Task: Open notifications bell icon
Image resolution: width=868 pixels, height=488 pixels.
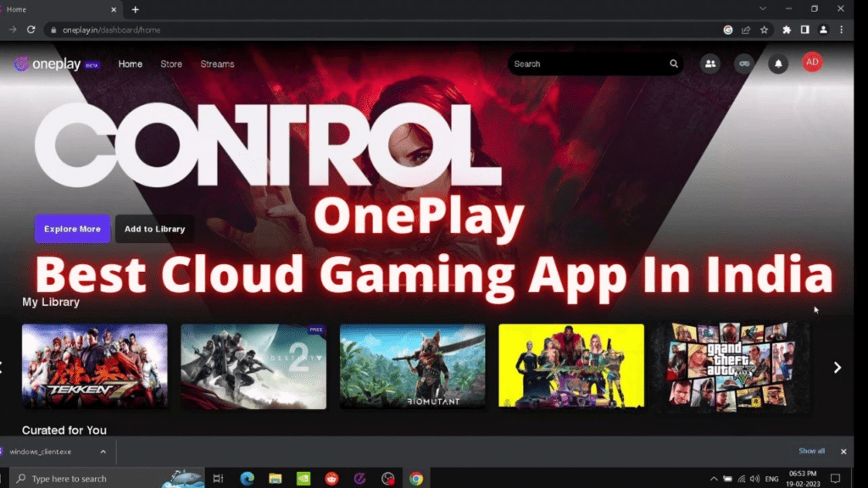Action: [777, 64]
